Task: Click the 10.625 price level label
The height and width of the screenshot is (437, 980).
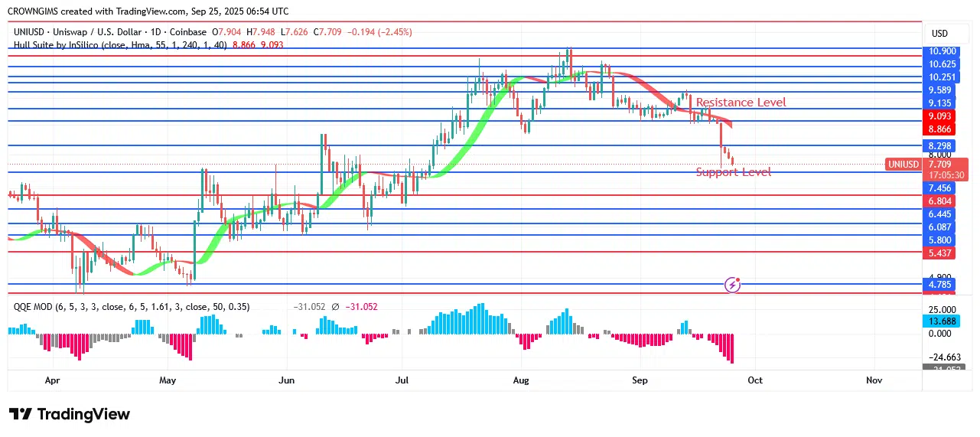Action: point(941,64)
